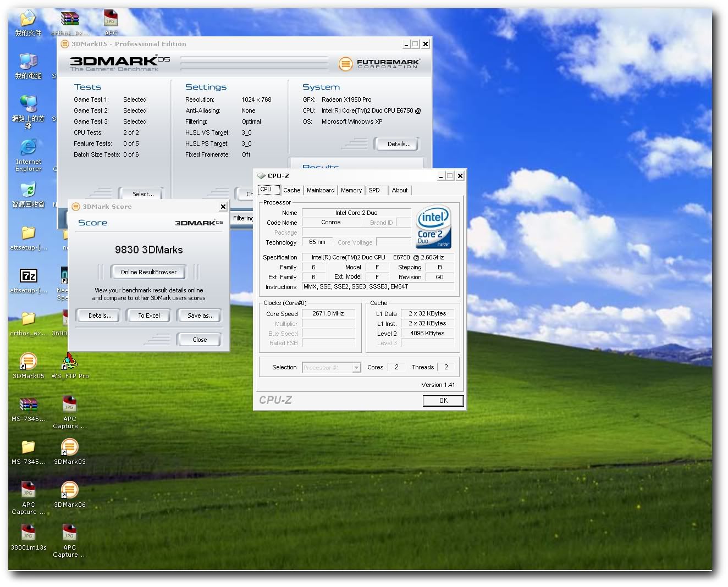Select the MS-7345 WinRAR archive icon
This screenshot has height=587, width=728.
pos(28,404)
